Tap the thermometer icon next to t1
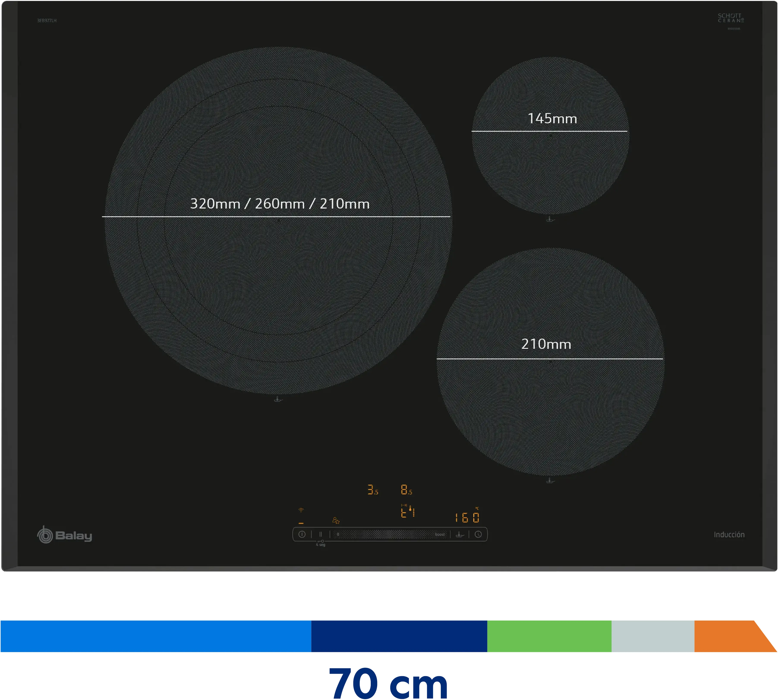Screen dimensions: 778x700 tap(410, 508)
